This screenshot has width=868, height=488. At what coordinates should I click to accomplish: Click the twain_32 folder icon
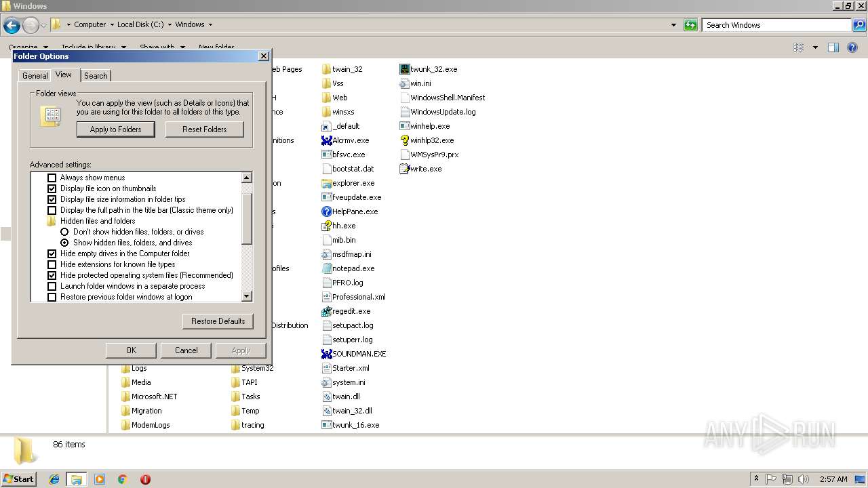click(x=326, y=69)
